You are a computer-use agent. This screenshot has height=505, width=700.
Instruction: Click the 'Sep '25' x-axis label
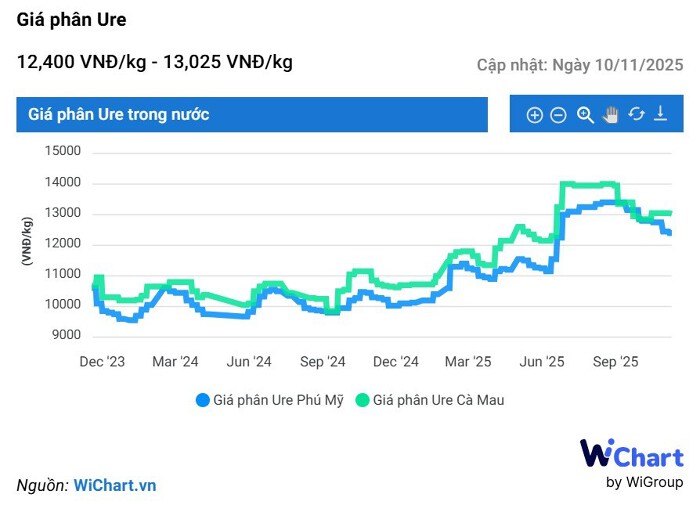616,361
